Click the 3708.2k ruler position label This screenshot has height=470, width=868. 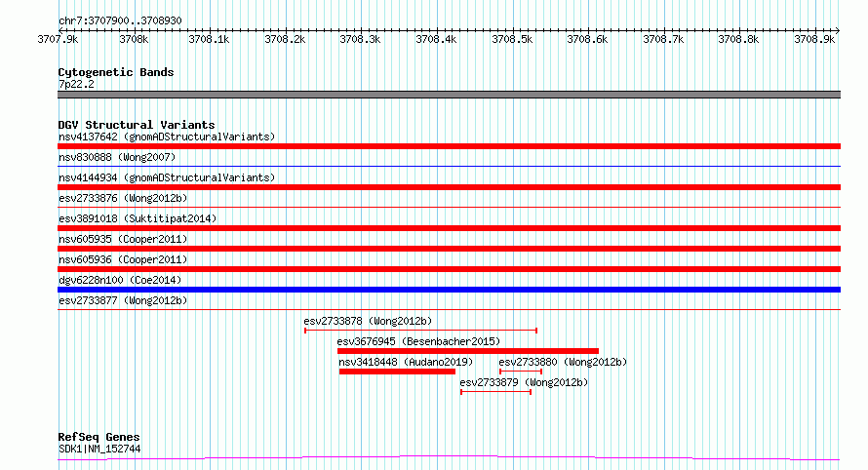285,39
